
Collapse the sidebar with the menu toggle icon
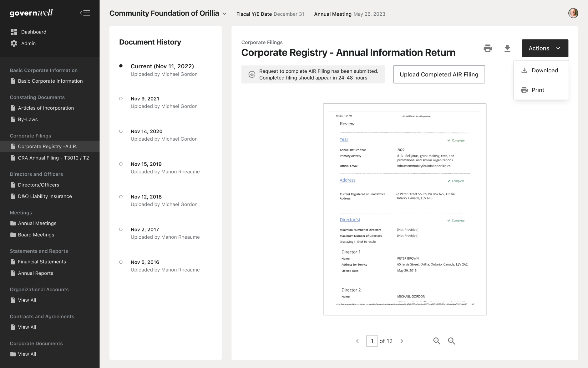tap(85, 13)
